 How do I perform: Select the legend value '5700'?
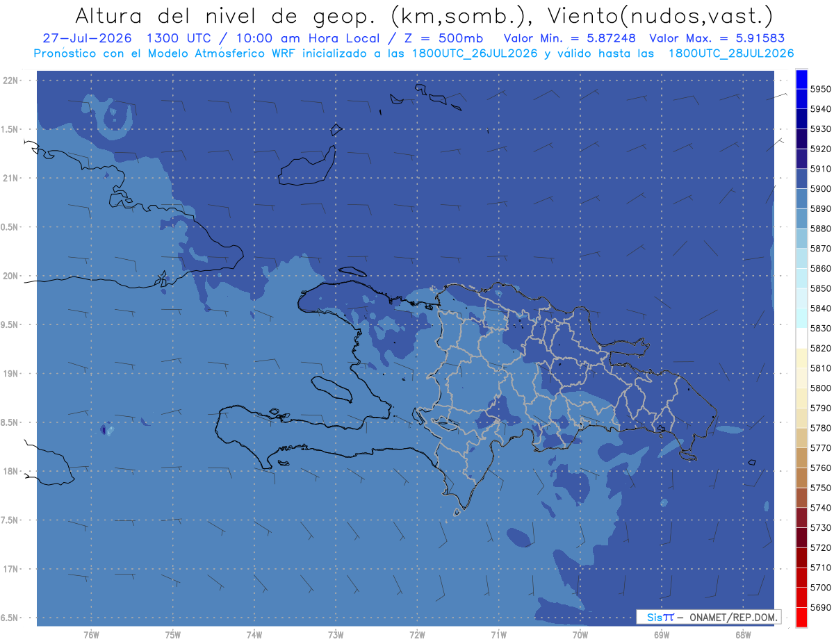tap(820, 588)
